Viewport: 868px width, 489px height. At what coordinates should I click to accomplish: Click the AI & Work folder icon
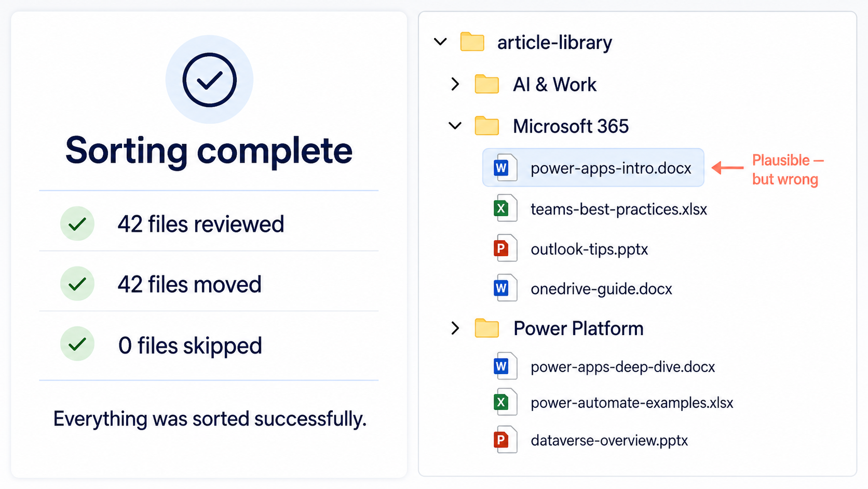(x=487, y=84)
